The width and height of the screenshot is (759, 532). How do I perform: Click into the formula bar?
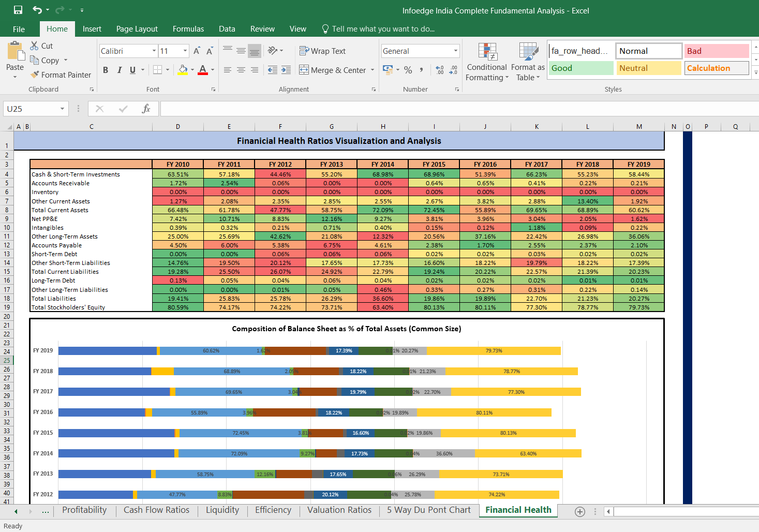(459, 109)
